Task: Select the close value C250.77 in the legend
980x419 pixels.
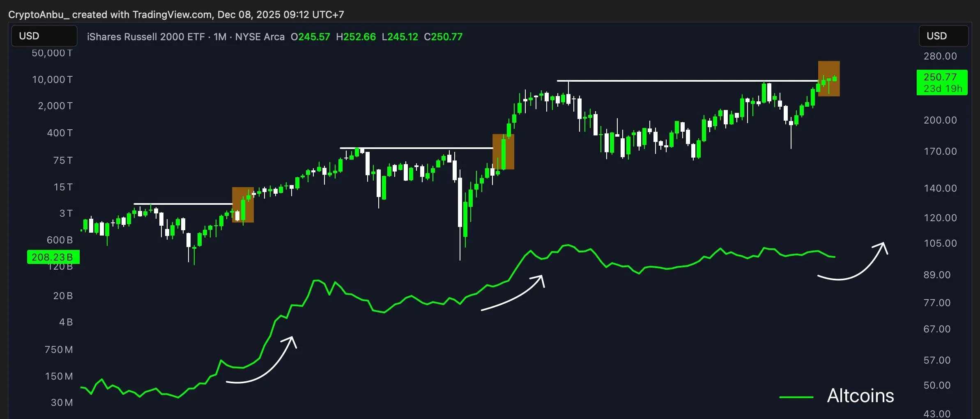Action: 443,37
